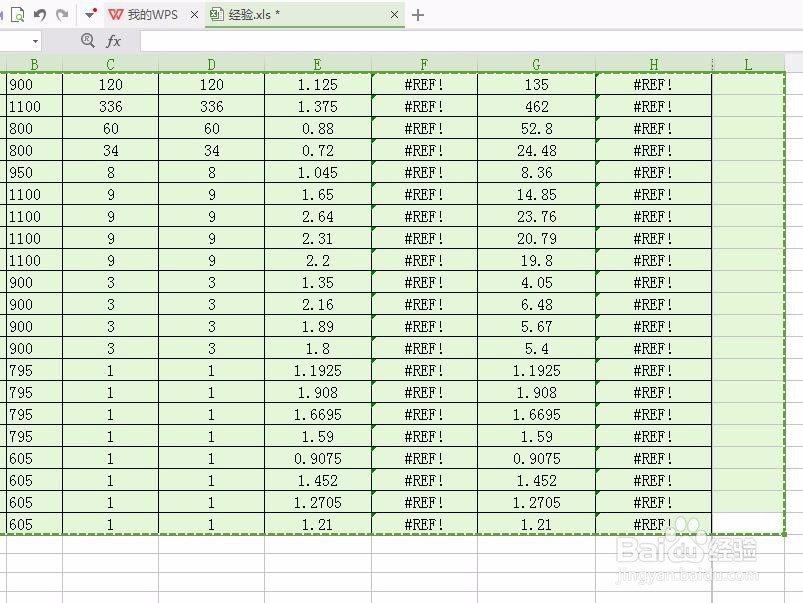Select column B header

34,65
